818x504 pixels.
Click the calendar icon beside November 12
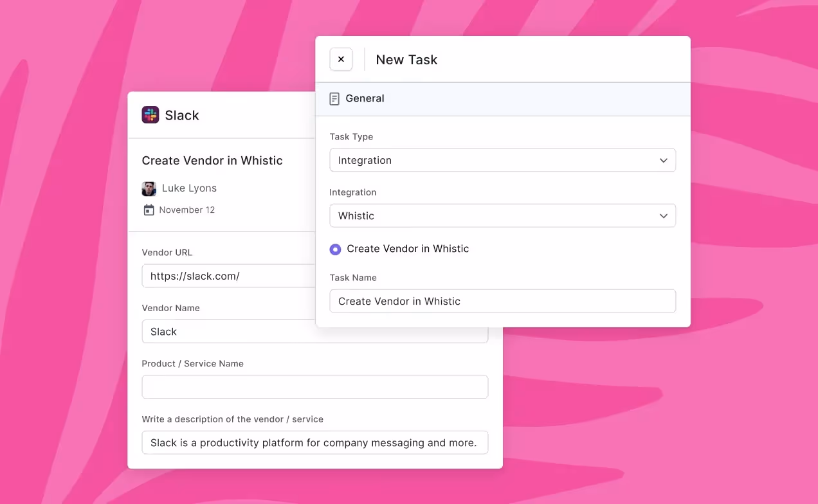pos(149,210)
